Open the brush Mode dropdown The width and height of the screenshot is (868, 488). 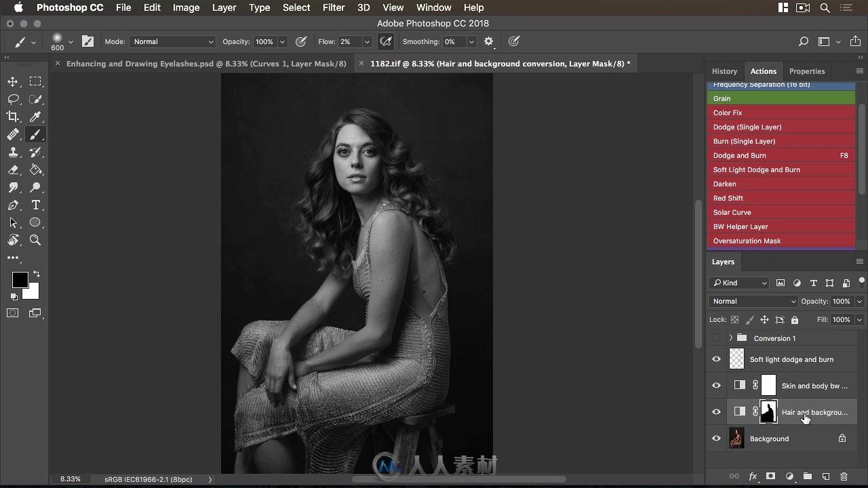[172, 41]
